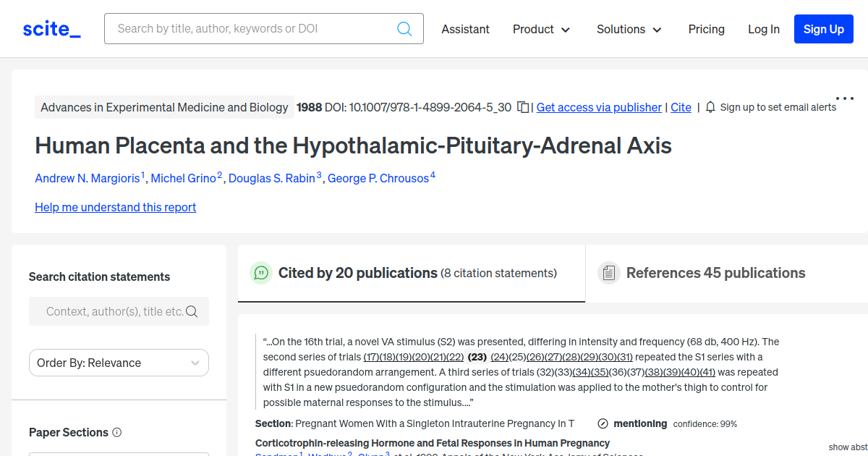This screenshot has width=868, height=456.
Task: Click the References document icon
Action: point(609,273)
